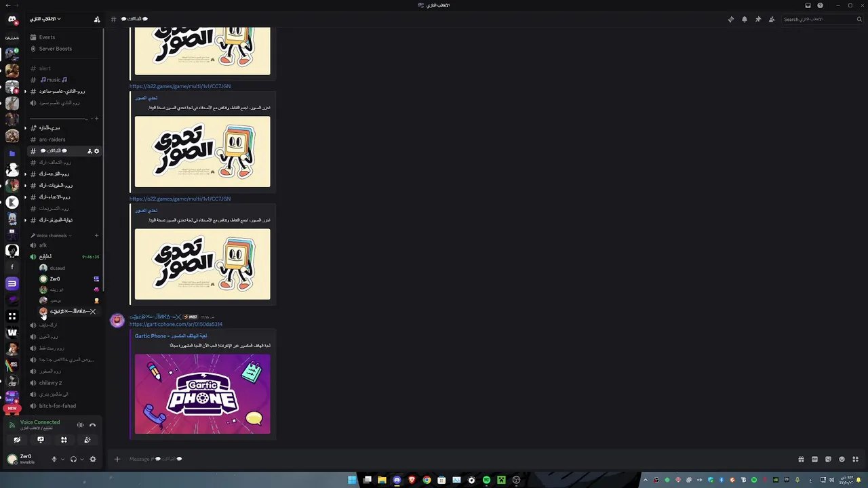The height and width of the screenshot is (488, 868).
Task: Open the GIF picker
Action: click(814, 459)
